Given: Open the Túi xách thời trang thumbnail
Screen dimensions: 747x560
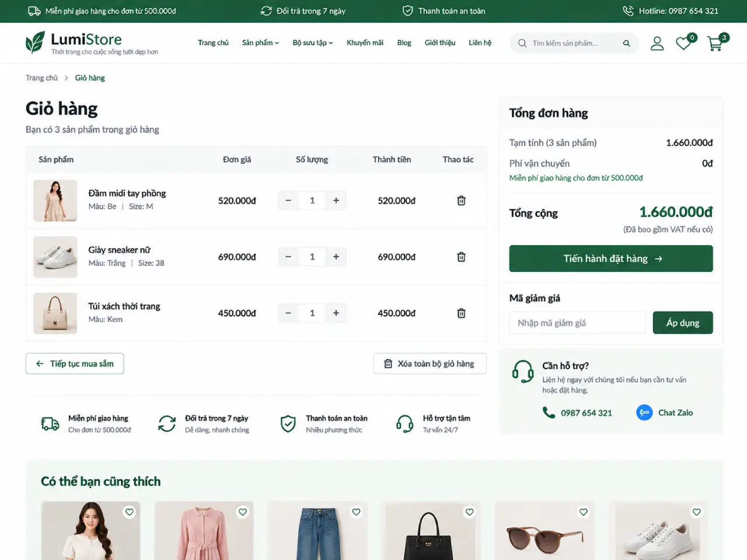Looking at the screenshot, I should (x=55, y=313).
